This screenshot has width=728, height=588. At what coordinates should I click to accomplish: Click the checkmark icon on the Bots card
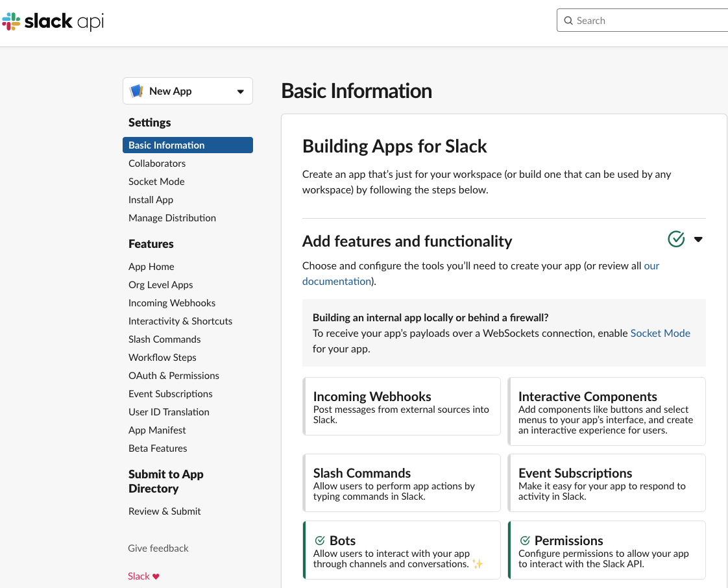(x=319, y=540)
